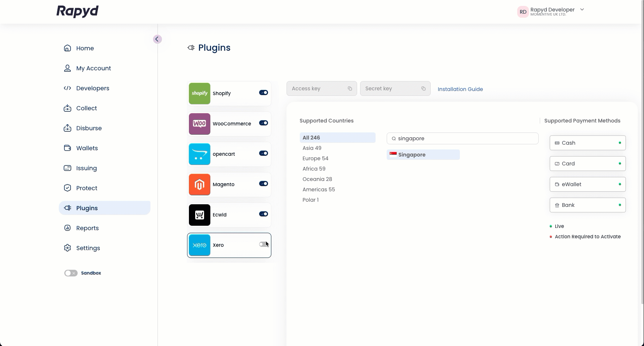Click the Access key field
This screenshot has height=346, width=644.
(322, 88)
